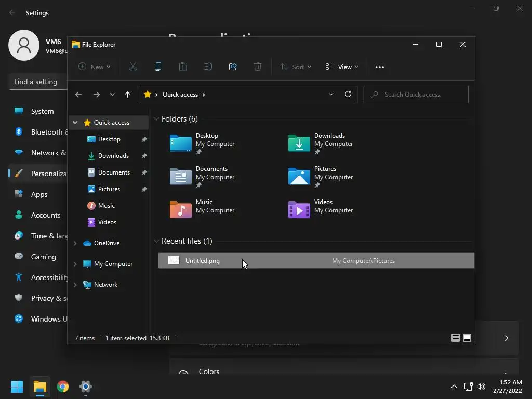Go up one level with up arrow
532x399 pixels.
pyautogui.click(x=127, y=95)
